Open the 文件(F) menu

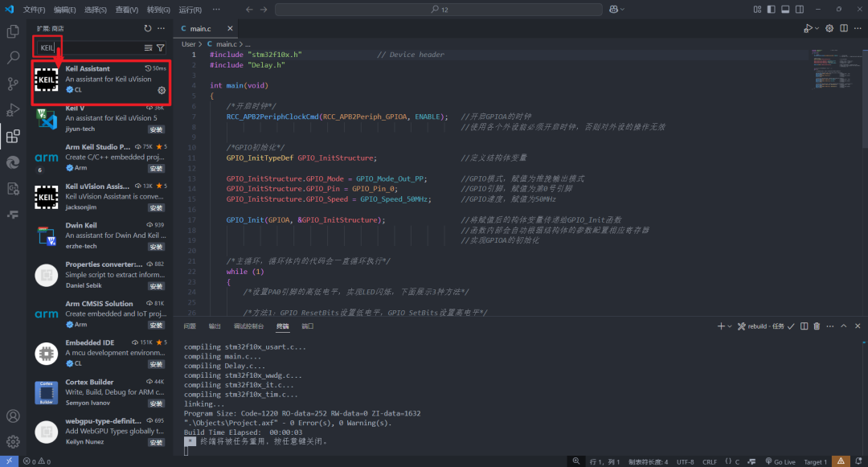tap(34, 10)
